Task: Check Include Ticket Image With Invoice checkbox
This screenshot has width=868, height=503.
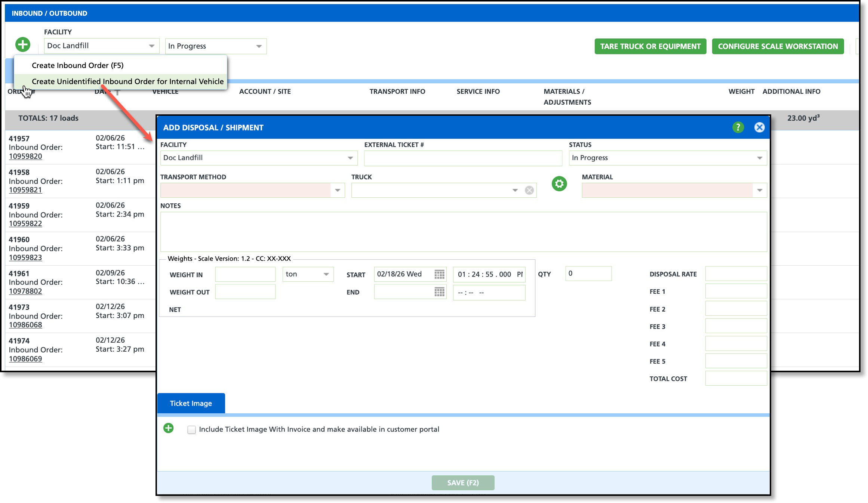Action: click(191, 430)
